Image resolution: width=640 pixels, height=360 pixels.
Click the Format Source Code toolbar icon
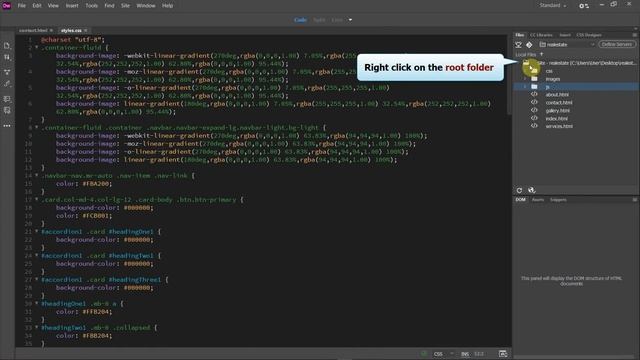tap(7, 84)
